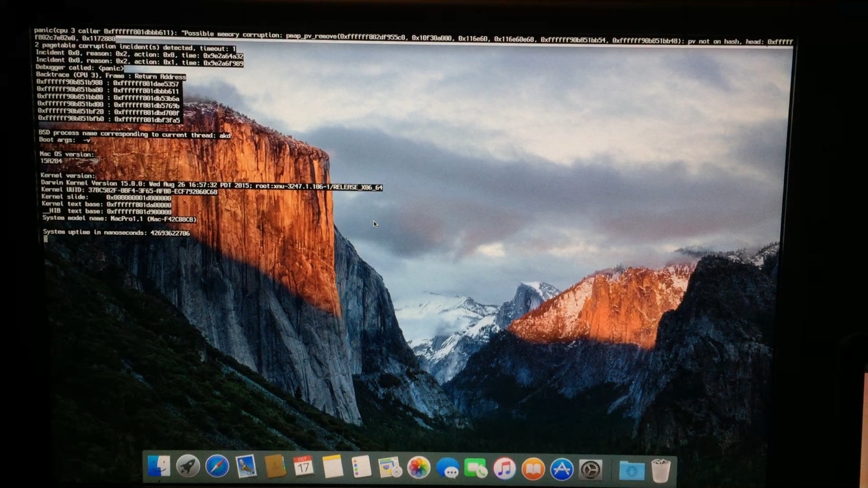
Task: Click "System uptime in nanoseconds" line
Action: (x=116, y=233)
